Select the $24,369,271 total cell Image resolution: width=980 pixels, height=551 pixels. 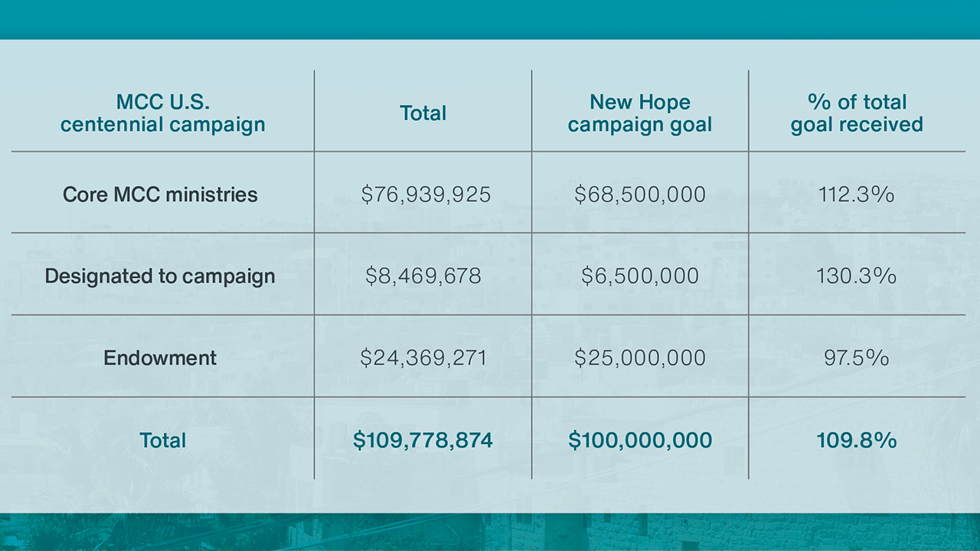pos(423,357)
